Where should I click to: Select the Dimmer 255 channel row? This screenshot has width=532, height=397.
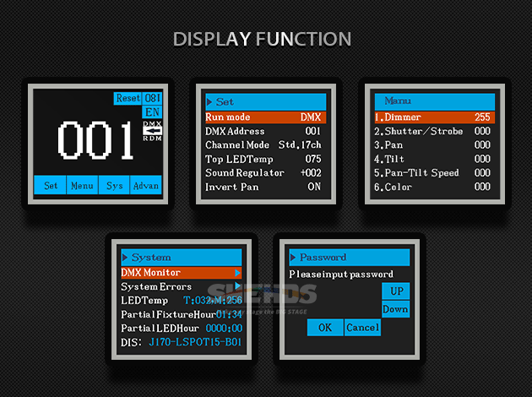433,117
